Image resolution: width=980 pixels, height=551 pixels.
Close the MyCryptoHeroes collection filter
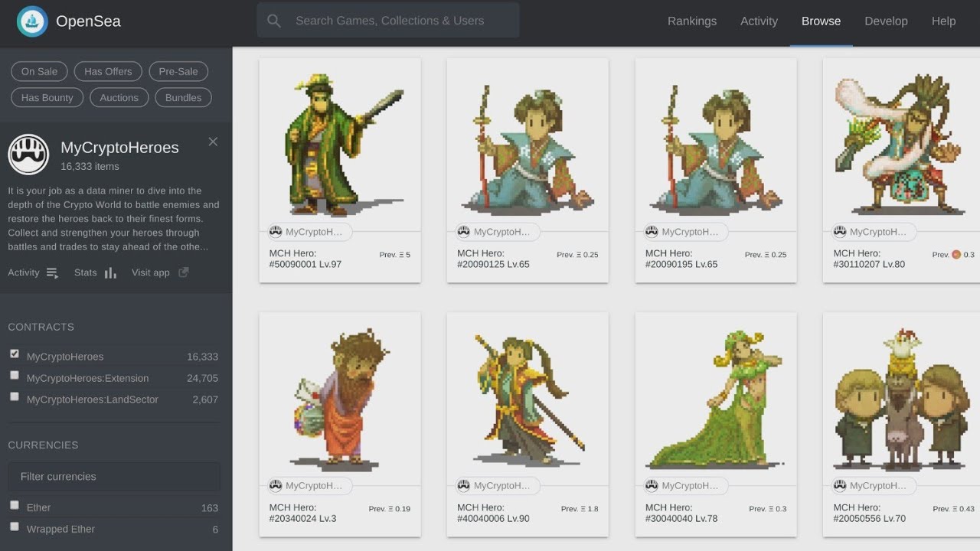(x=213, y=142)
